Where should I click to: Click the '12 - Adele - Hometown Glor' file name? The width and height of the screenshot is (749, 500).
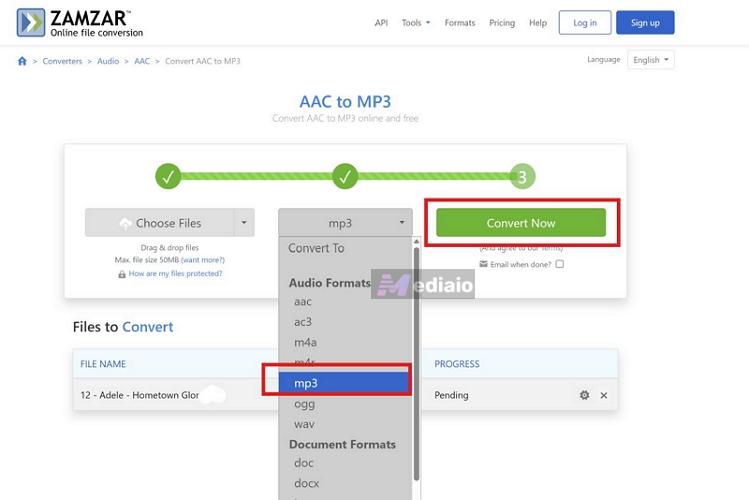[140, 395]
